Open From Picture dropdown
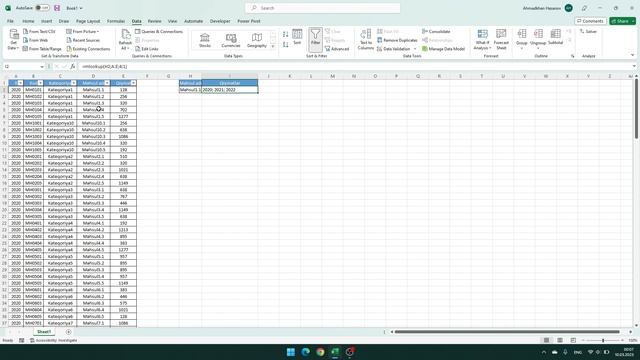 tap(83, 31)
